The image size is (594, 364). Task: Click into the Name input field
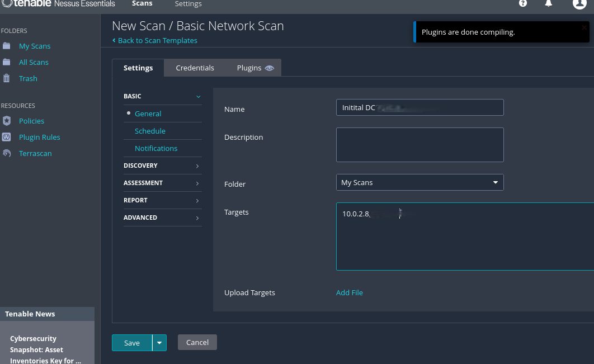419,107
